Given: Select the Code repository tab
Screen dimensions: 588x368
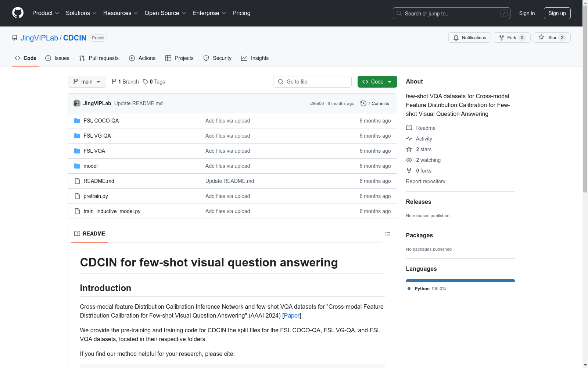Looking at the screenshot, I should tap(26, 58).
